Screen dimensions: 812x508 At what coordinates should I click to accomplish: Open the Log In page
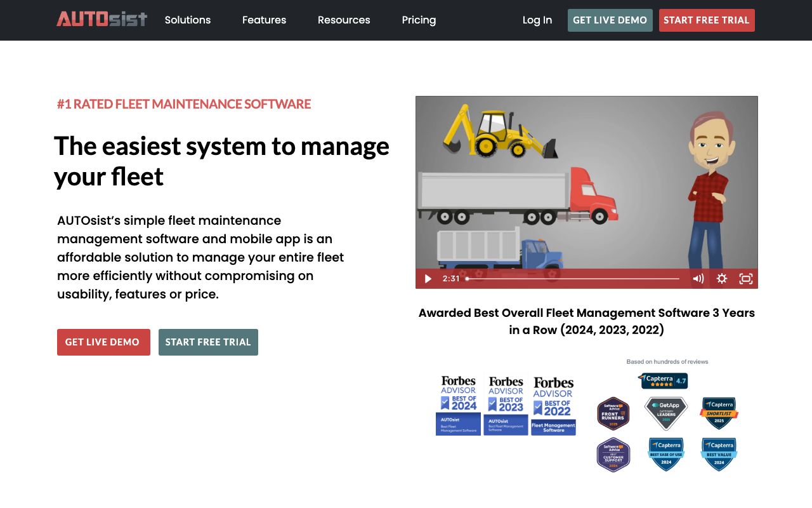(537, 20)
